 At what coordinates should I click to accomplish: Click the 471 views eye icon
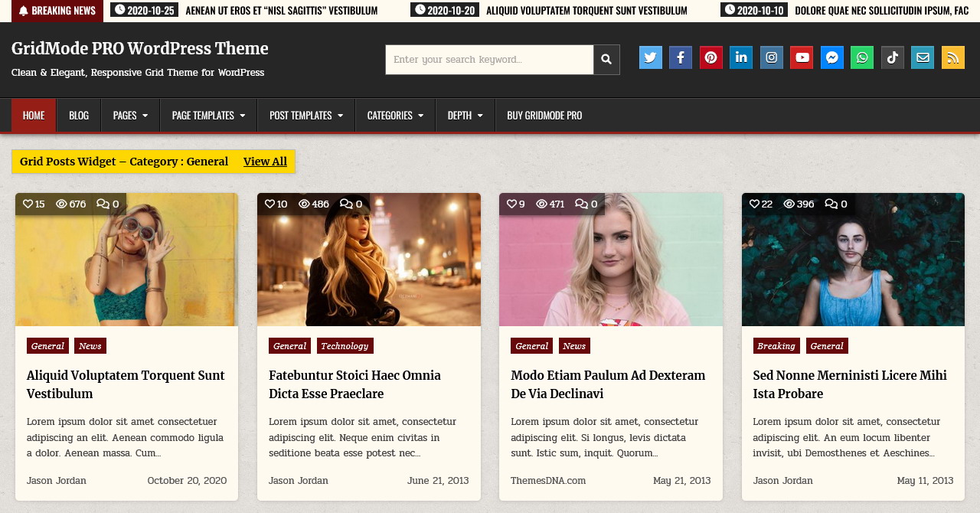542,204
